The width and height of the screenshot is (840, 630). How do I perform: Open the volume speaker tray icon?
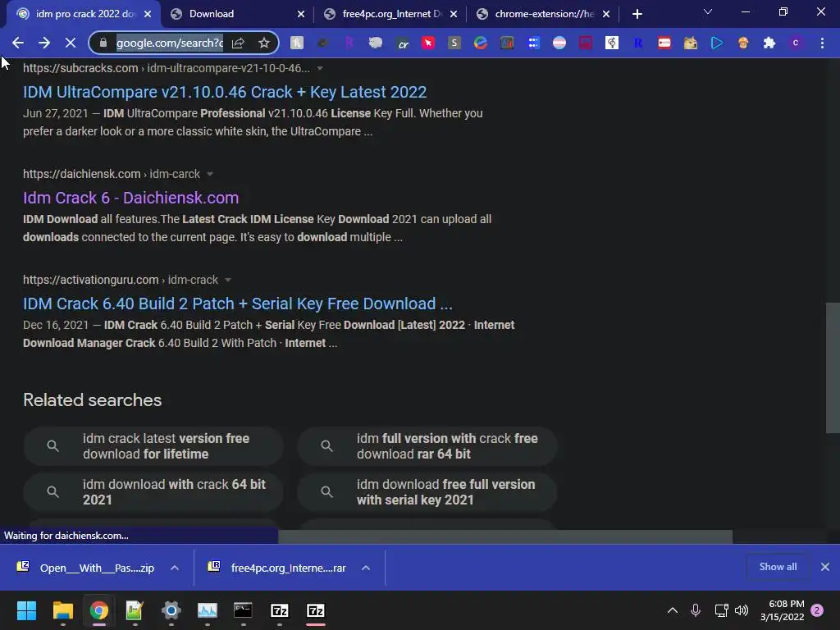[742, 610]
